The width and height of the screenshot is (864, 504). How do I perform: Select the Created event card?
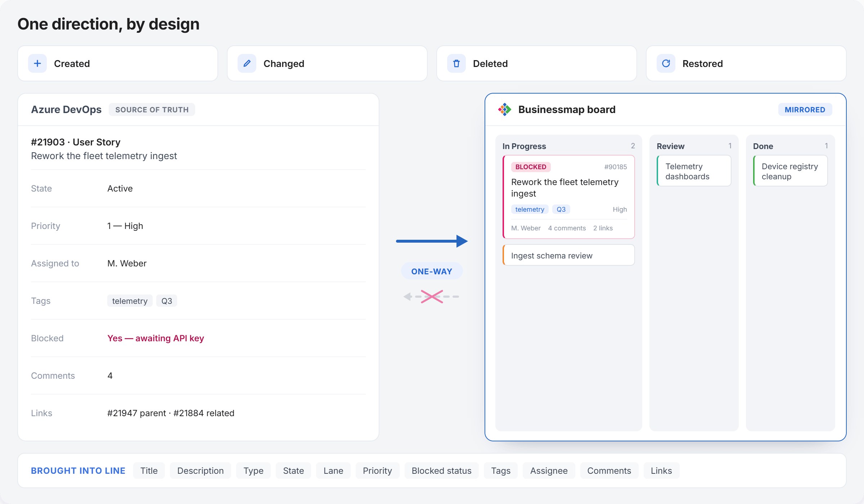click(118, 63)
